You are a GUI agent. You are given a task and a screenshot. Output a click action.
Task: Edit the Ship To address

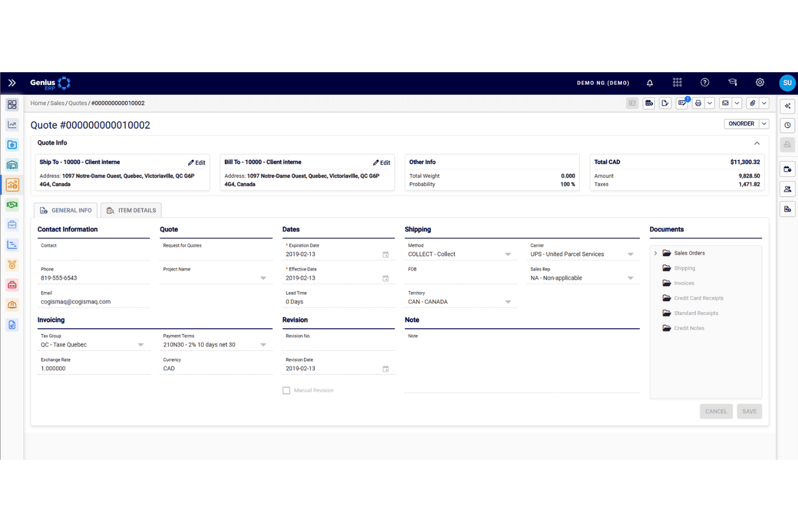(197, 163)
